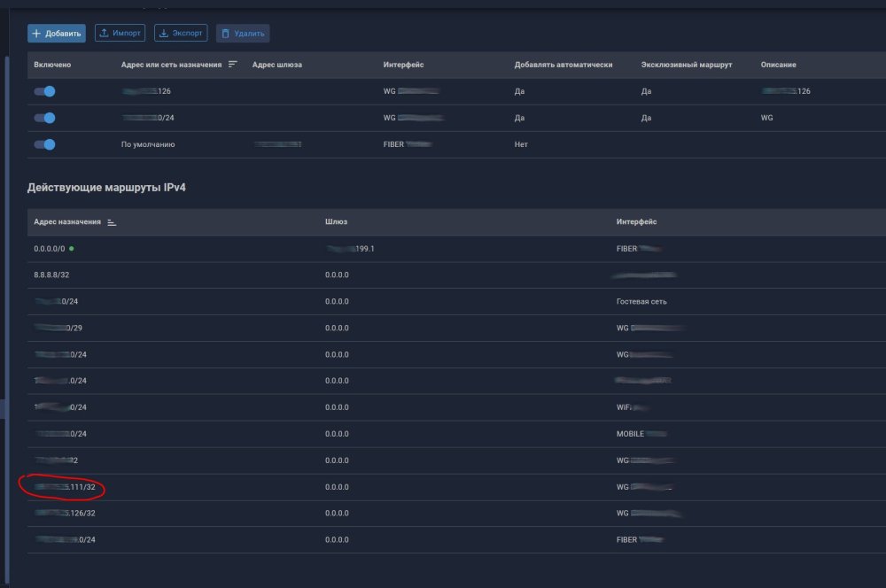The width and height of the screenshot is (886, 588).
Task: Click the 'Гостевая сеть' interface entry
Action: coord(641,302)
